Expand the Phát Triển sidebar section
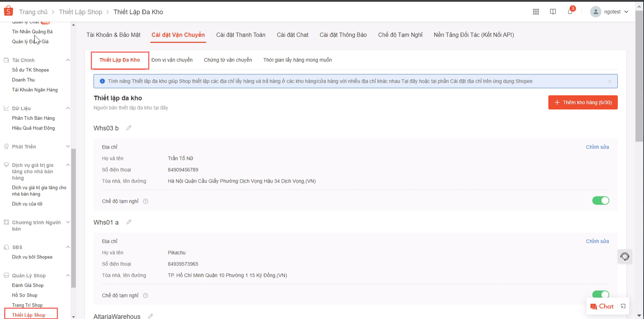Screen dimensions: 644x319 68,147
